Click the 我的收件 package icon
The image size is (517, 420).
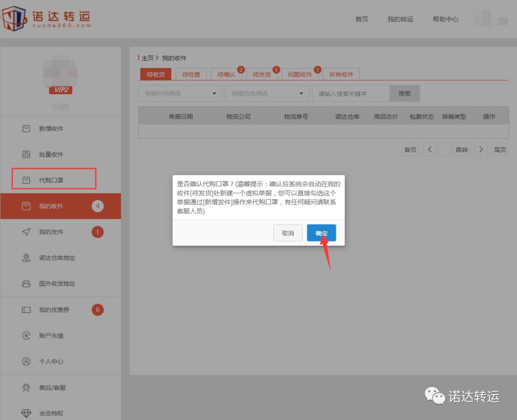click(x=26, y=206)
